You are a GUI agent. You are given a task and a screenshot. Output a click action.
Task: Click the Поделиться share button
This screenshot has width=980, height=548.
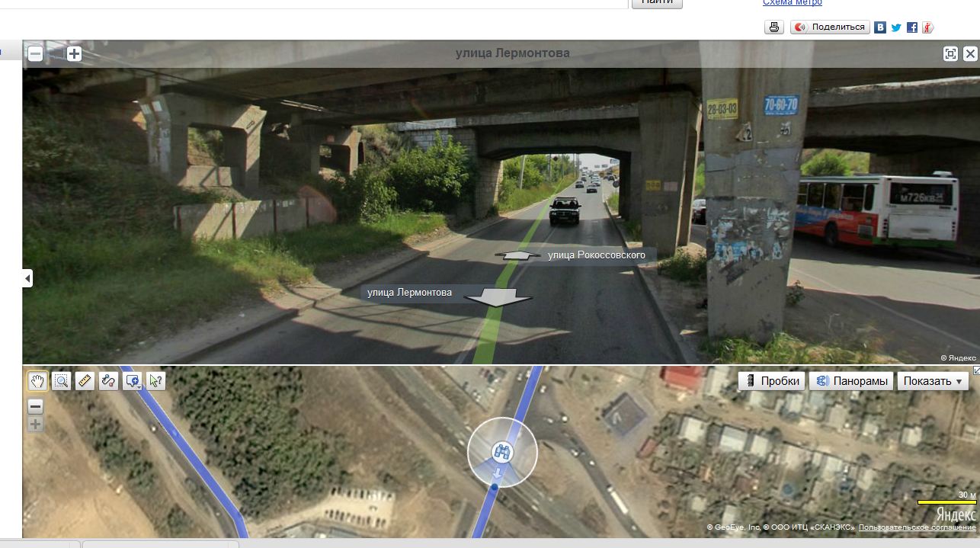tap(830, 27)
